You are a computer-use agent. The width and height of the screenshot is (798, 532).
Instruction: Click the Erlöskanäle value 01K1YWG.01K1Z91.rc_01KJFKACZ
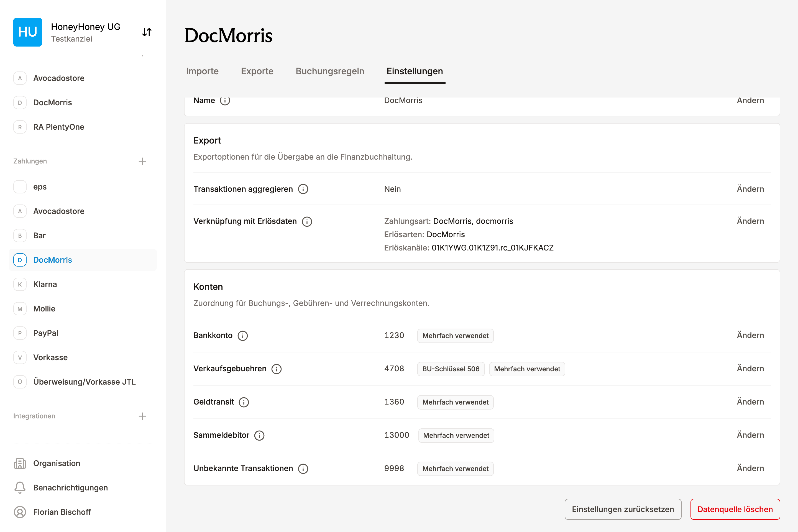(493, 248)
